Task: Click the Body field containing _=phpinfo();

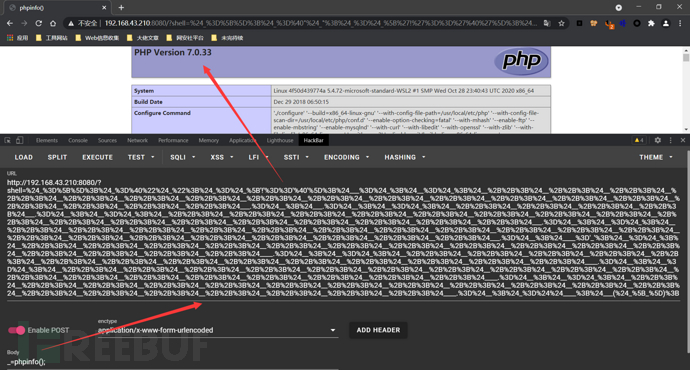Action: (172, 362)
